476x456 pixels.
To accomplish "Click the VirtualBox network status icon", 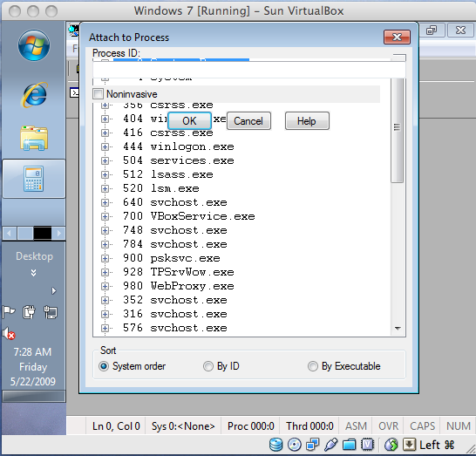I will [x=313, y=445].
